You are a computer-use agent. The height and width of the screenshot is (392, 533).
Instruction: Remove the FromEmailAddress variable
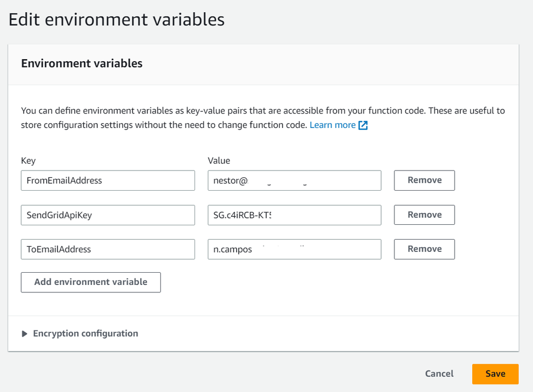coord(424,180)
